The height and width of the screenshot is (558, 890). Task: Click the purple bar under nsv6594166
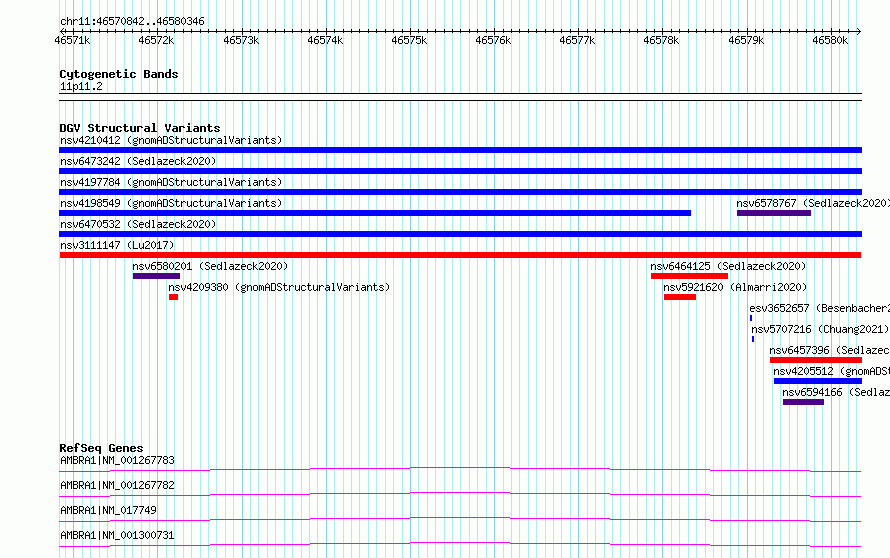[x=803, y=402]
